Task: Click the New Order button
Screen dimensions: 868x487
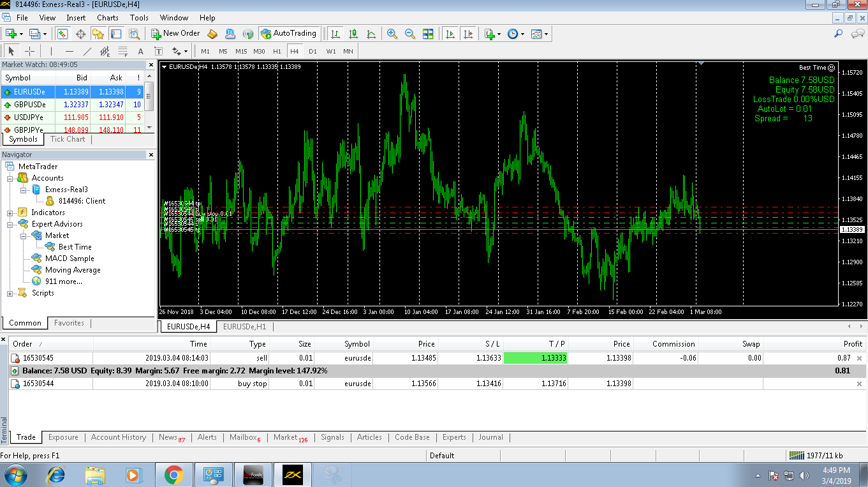Action: pyautogui.click(x=176, y=33)
